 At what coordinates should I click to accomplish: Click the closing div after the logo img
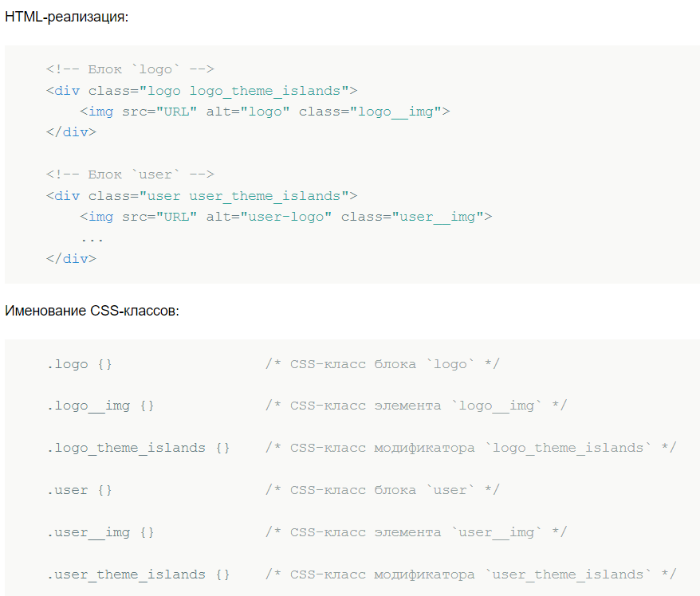(71, 132)
